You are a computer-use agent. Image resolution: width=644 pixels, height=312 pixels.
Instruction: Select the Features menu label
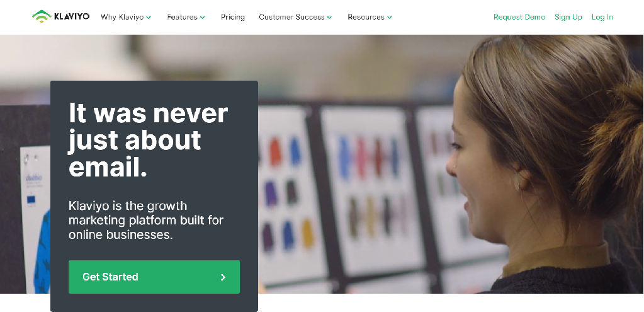pyautogui.click(x=183, y=17)
